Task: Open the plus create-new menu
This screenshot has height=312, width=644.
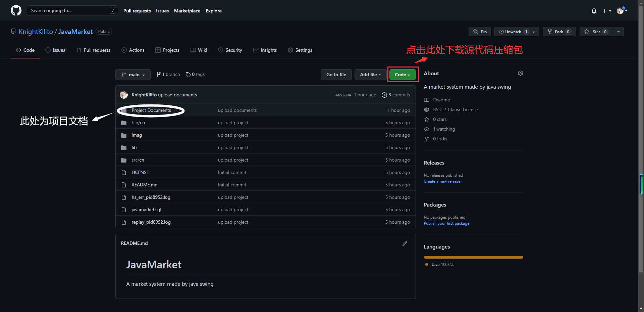Action: tap(607, 11)
